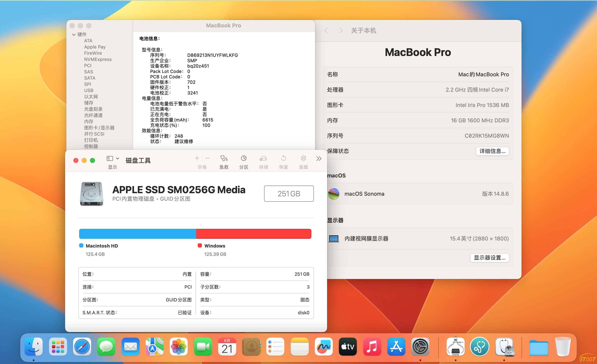Screen dimensions: 597x364
Task: Click the 已验证 S.M.A.R.T. status value
Action: (185, 313)
